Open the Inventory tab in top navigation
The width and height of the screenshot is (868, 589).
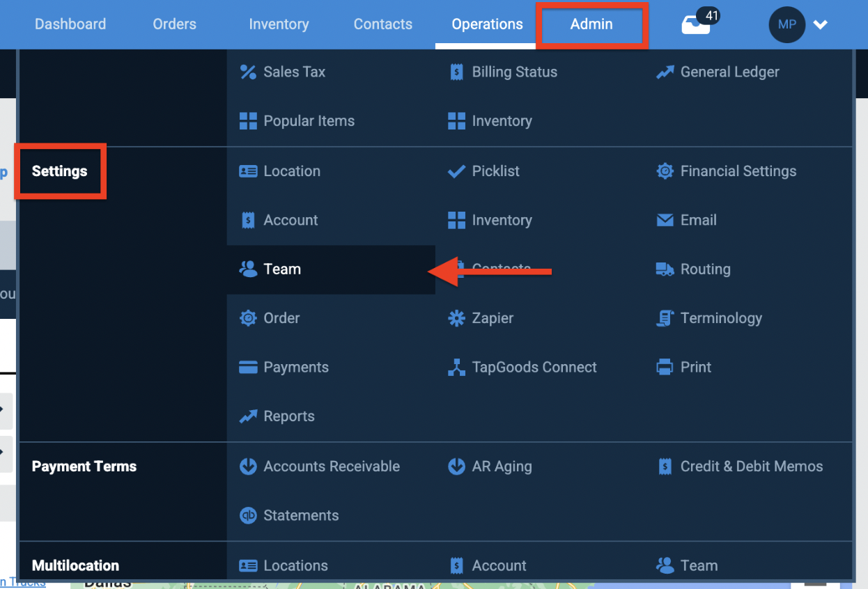coord(279,24)
